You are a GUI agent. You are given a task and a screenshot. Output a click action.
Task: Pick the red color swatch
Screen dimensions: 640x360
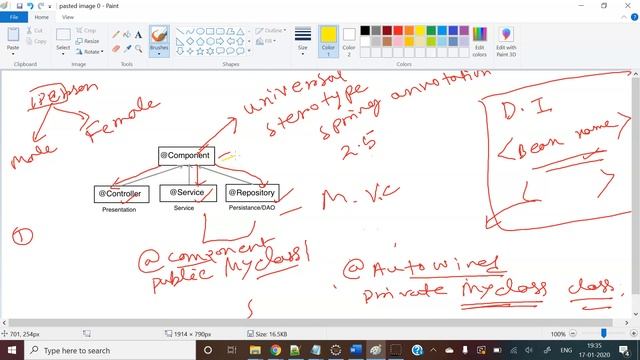pyautogui.click(x=398, y=31)
